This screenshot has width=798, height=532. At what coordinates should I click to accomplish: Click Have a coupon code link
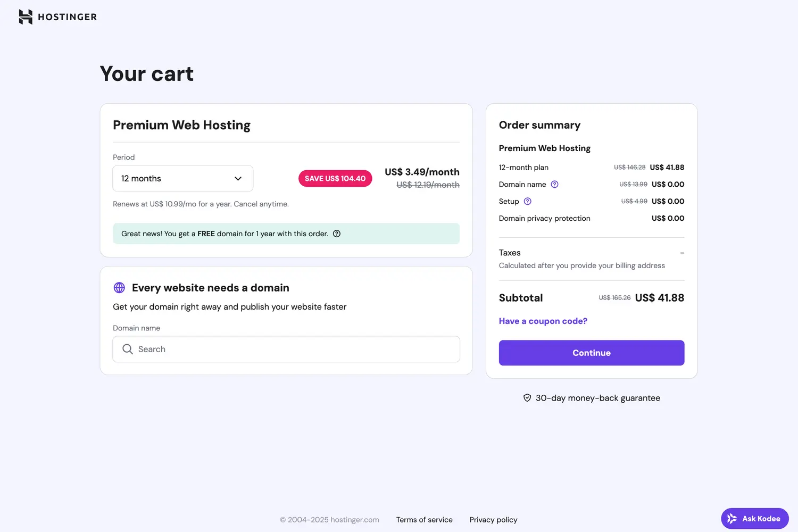[x=543, y=321]
